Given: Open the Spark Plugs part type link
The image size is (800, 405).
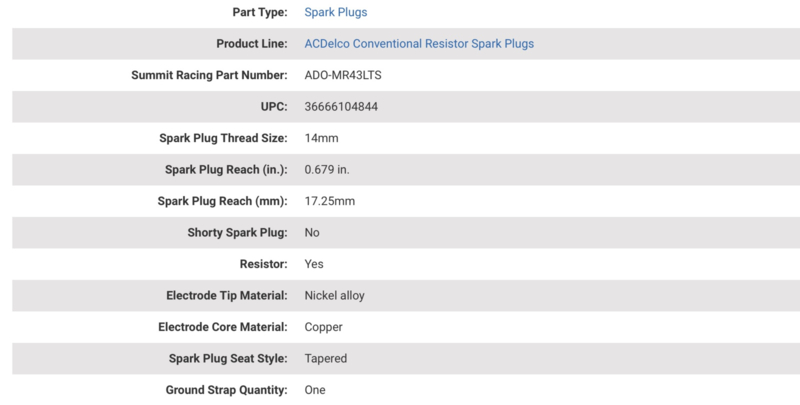Looking at the screenshot, I should tap(336, 12).
